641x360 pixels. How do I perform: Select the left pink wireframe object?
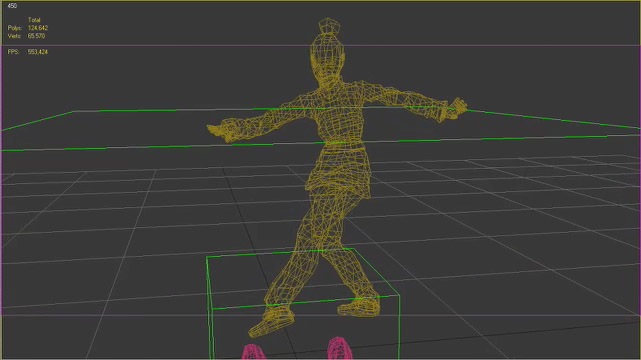click(253, 352)
